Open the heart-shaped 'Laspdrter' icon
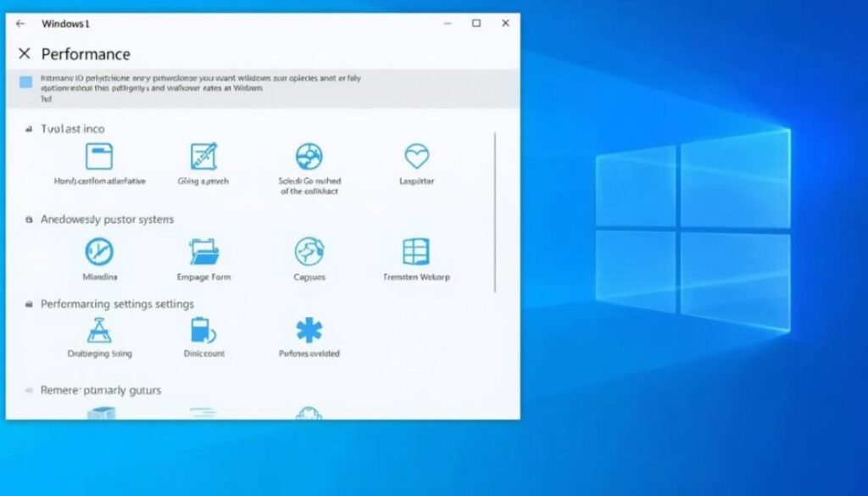 pyautogui.click(x=416, y=157)
